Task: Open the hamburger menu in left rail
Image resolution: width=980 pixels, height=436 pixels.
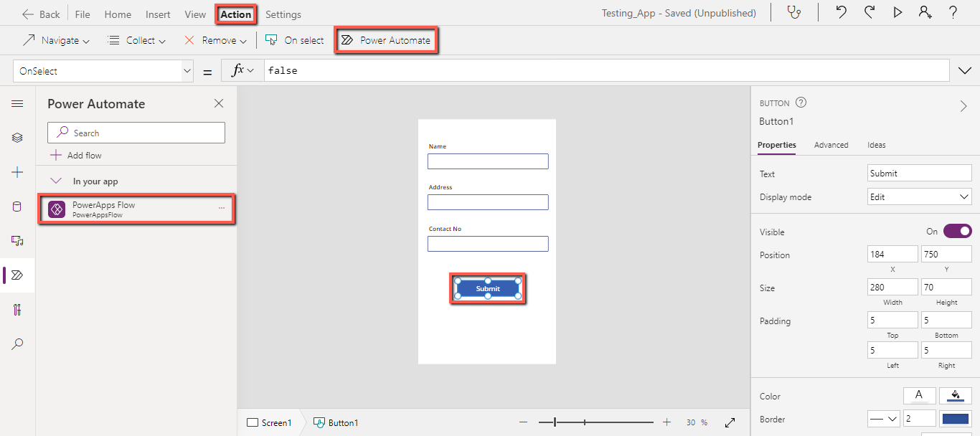Action: tap(17, 104)
